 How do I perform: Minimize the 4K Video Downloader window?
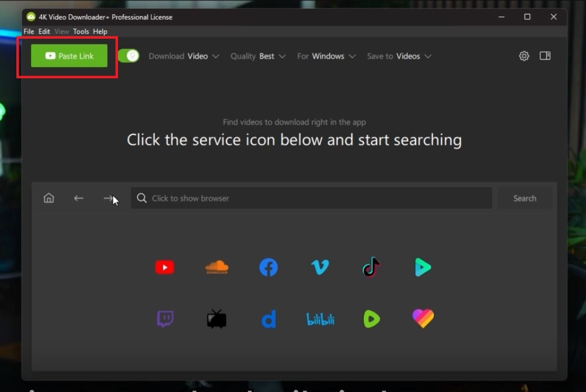click(502, 17)
